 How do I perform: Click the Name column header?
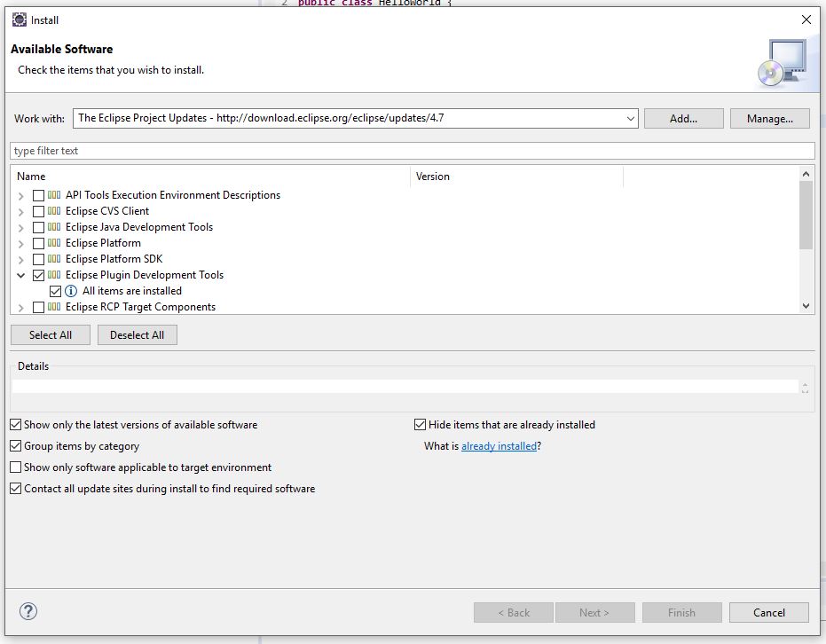point(211,177)
